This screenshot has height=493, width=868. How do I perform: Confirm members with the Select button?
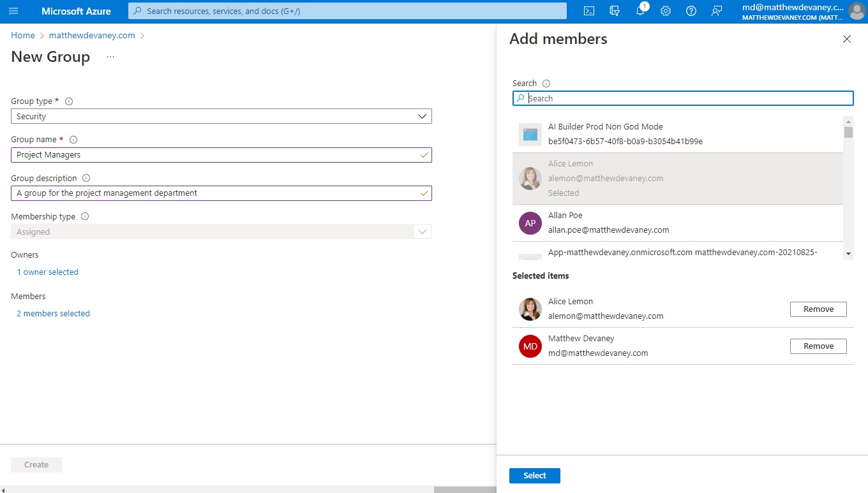tap(534, 476)
